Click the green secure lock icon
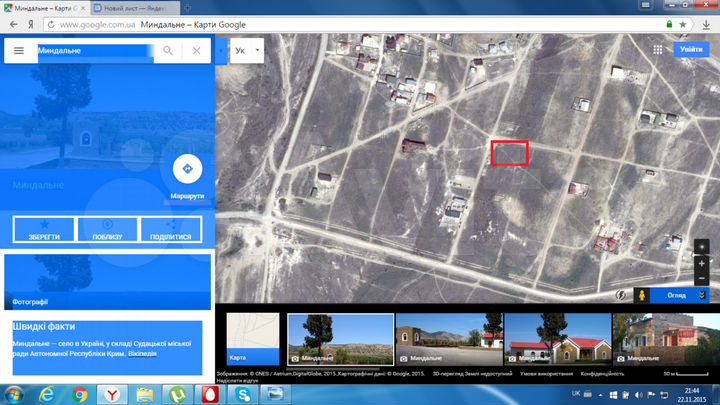Image resolution: width=720 pixels, height=405 pixels. (x=669, y=24)
